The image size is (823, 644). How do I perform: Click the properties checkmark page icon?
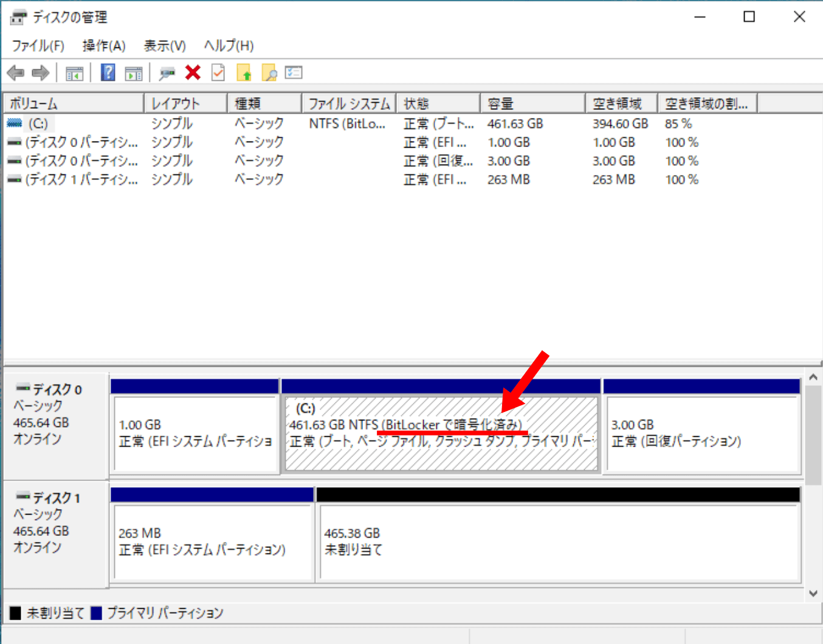coord(218,73)
